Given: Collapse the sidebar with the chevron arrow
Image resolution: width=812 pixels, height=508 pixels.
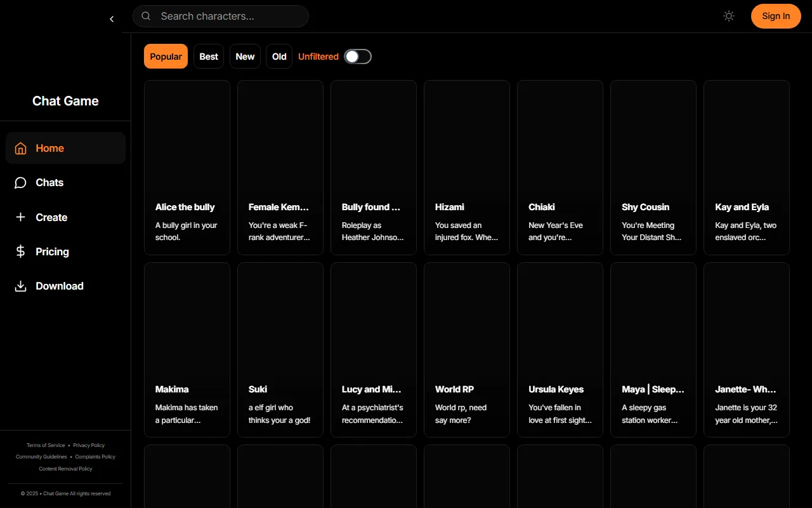Looking at the screenshot, I should (x=112, y=19).
